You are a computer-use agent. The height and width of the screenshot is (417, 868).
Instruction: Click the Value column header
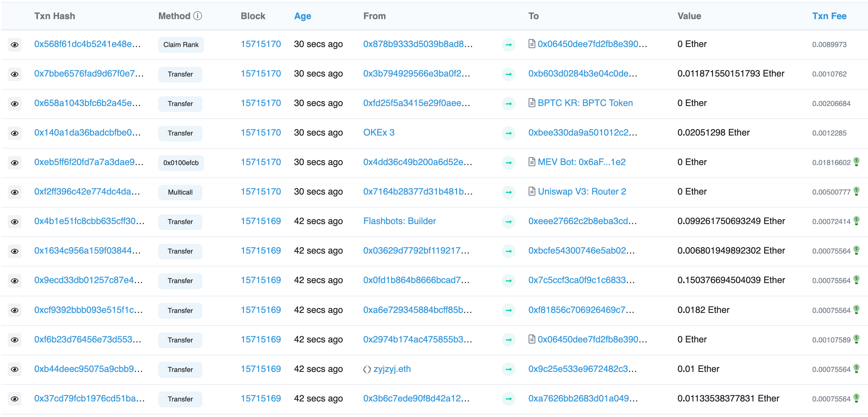point(689,16)
